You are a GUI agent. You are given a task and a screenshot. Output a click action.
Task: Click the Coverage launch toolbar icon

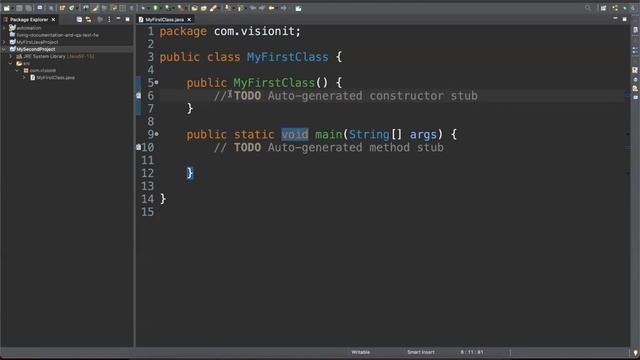167,8
